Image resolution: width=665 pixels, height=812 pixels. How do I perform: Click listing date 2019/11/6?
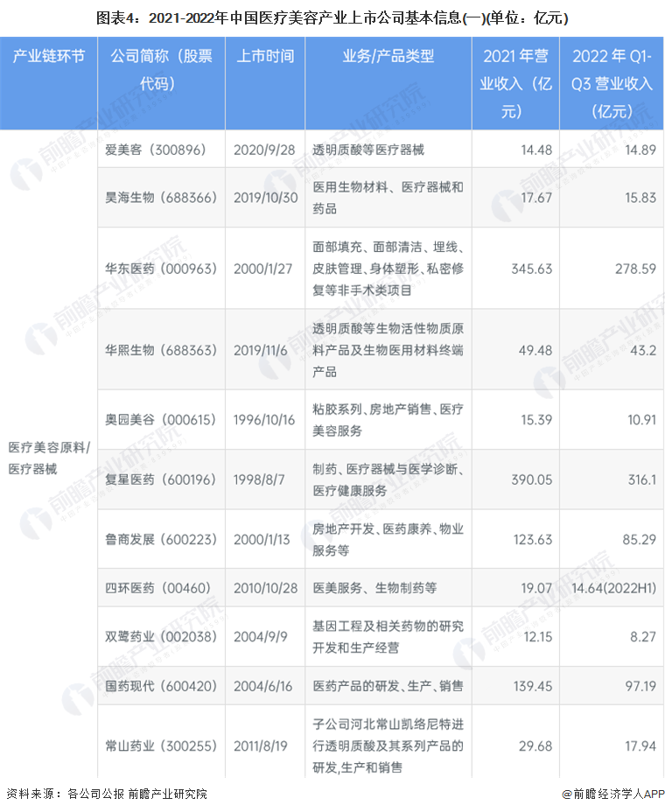click(x=261, y=350)
